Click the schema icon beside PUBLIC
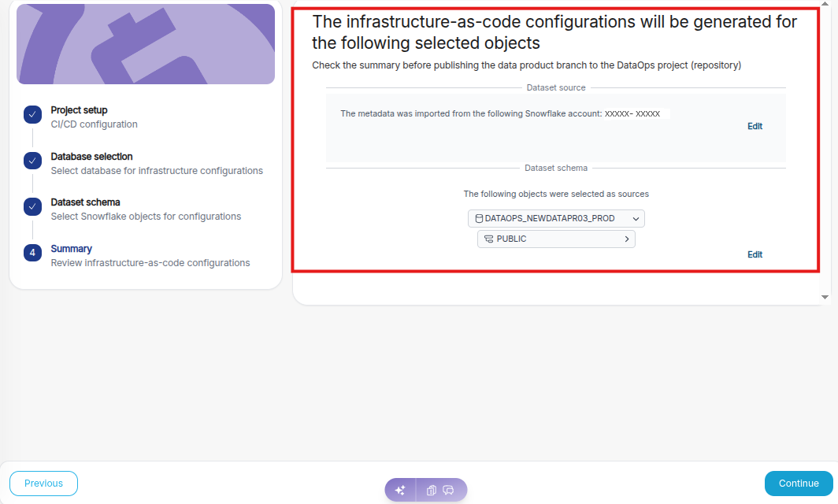This screenshot has height=504, width=838. (x=489, y=239)
